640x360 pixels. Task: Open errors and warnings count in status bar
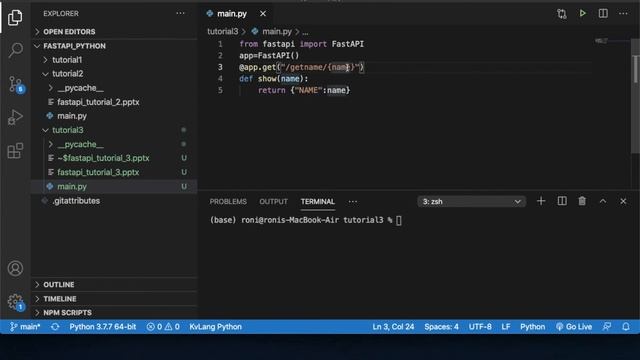point(163,327)
